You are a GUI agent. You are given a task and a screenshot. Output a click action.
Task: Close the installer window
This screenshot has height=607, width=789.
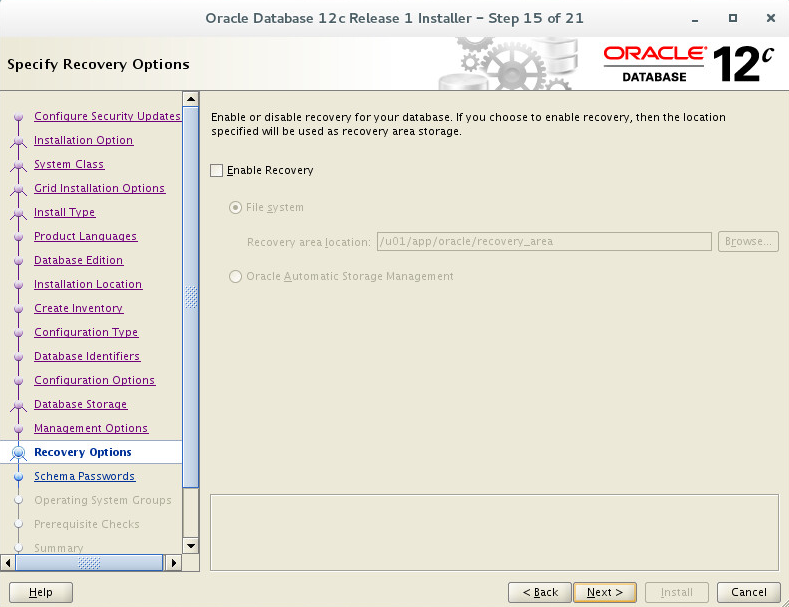pyautogui.click(x=770, y=18)
